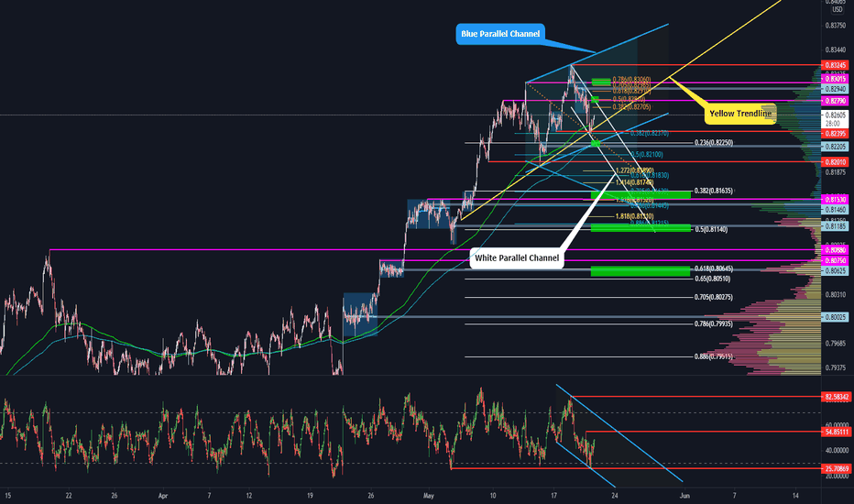Click the magenta 0.81530 price axis label

(x=835, y=200)
